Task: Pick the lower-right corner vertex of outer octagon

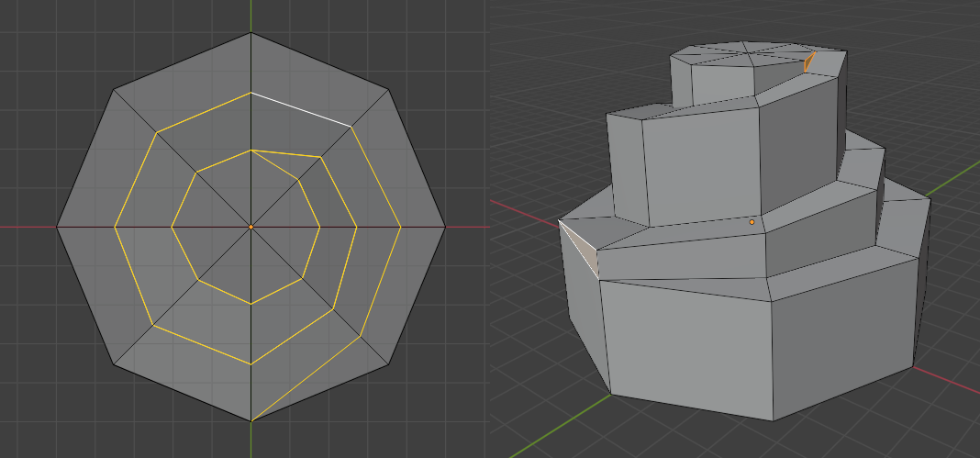Action: click(x=388, y=363)
